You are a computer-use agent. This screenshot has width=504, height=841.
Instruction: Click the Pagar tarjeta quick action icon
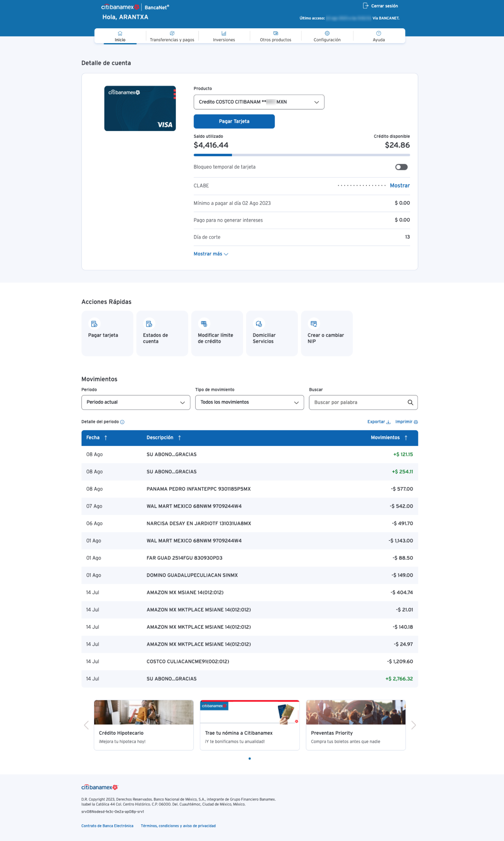point(94,324)
